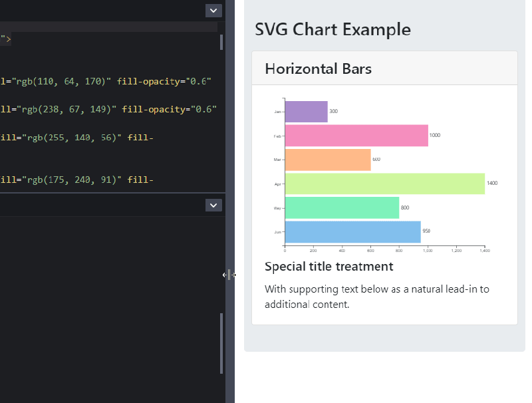The width and height of the screenshot is (532, 403).
Task: Click the supporting text below the title
Action: (x=376, y=296)
